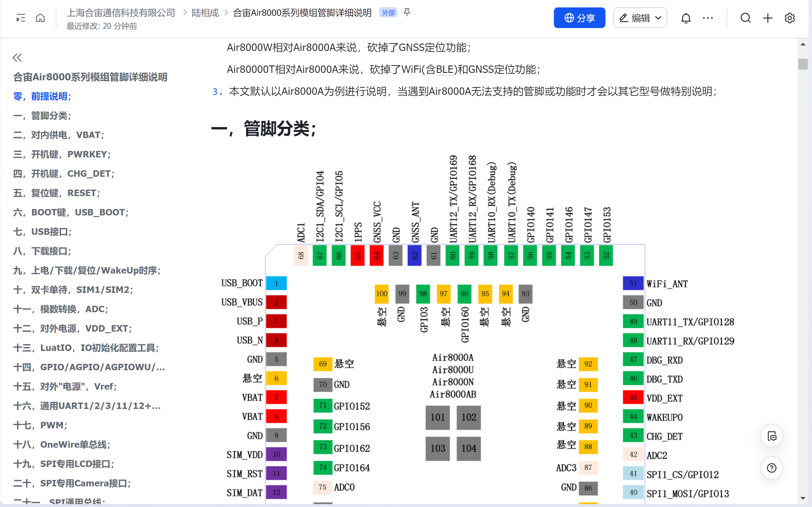Jump to outline section 十一，模数转换，ADC

[61, 309]
